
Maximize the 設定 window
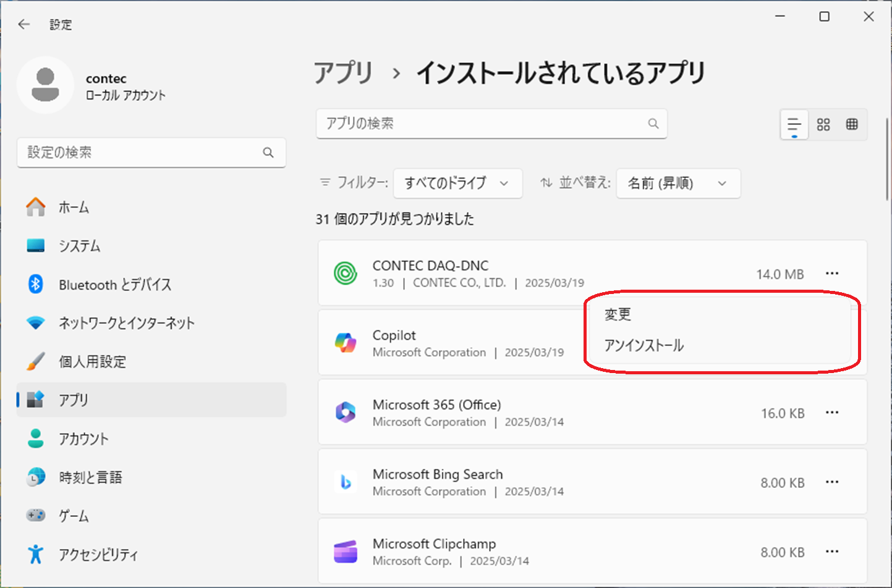click(x=824, y=17)
